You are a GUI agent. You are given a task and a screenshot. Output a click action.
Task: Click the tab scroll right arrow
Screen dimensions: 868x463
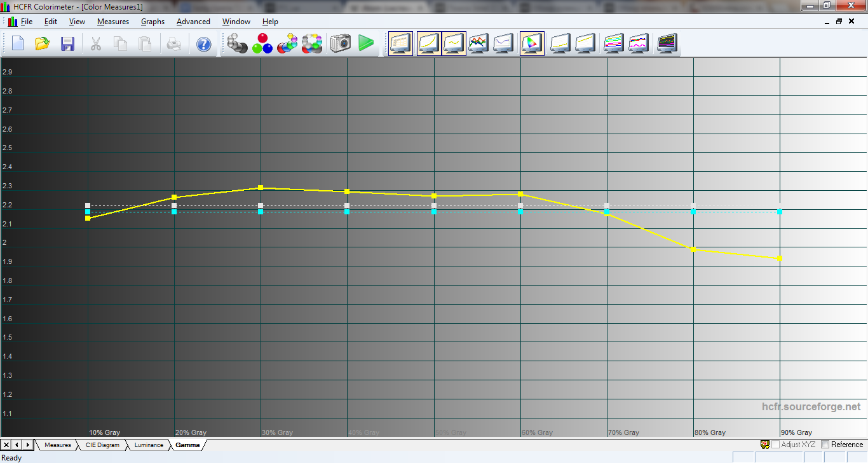click(x=27, y=445)
